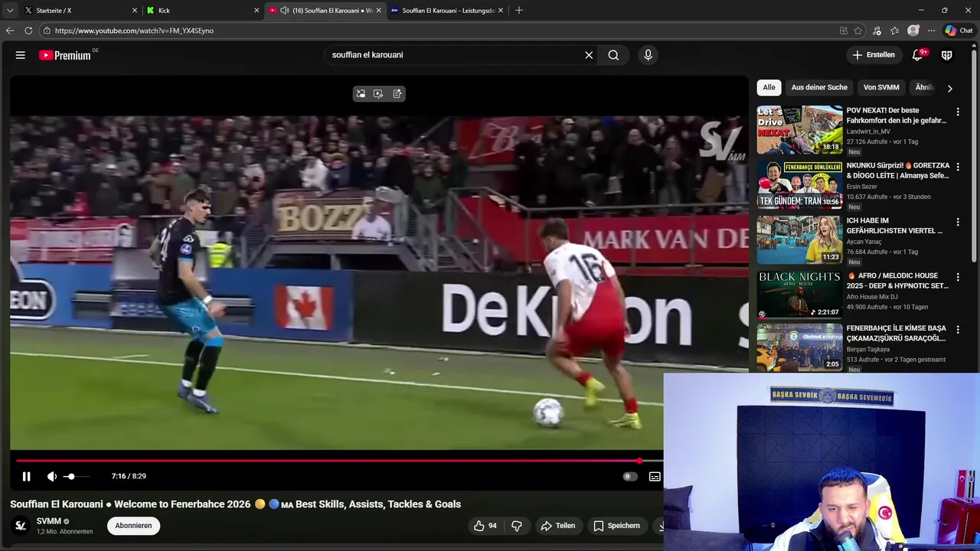Open the SVMM channel name link
The width and height of the screenshot is (980, 551).
tap(48, 521)
